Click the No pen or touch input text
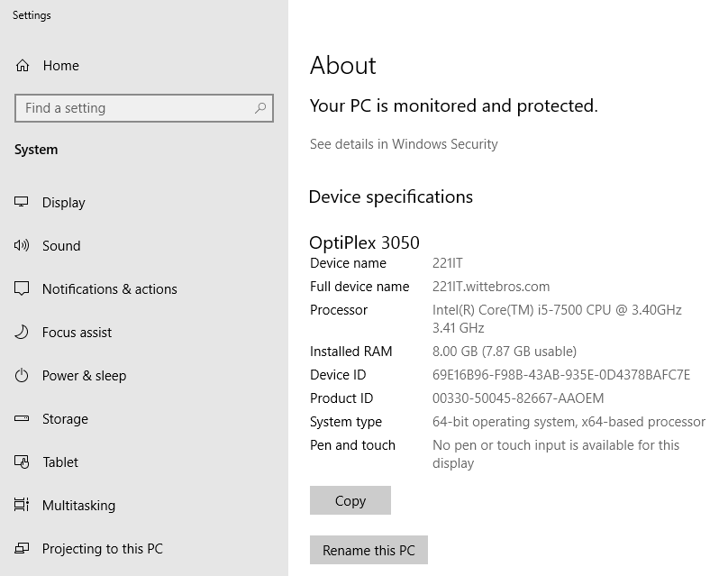This screenshot has width=728, height=576. (x=556, y=453)
